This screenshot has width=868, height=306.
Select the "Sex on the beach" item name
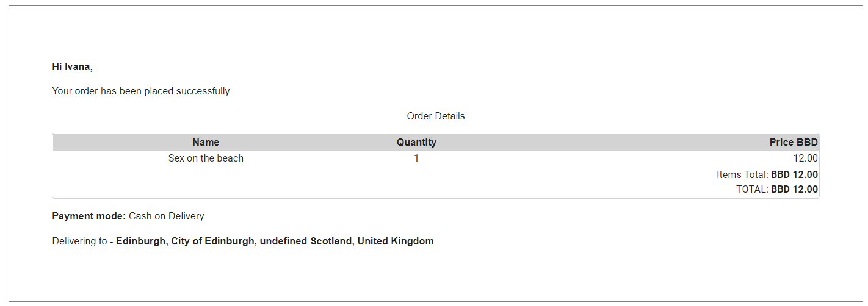[206, 158]
